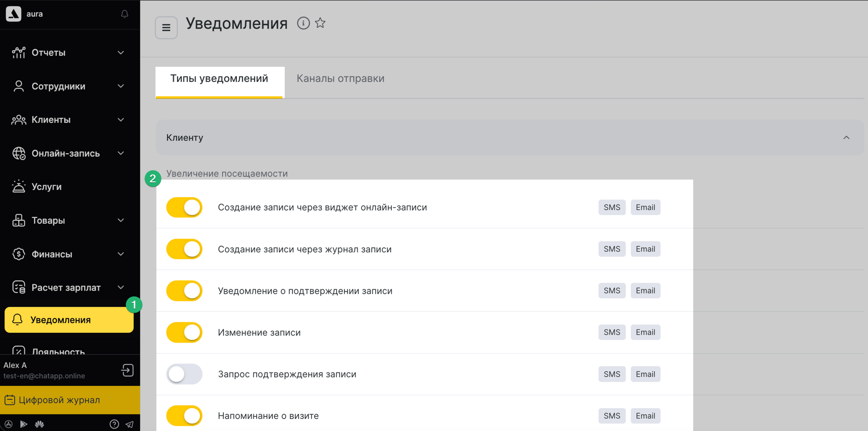Turn off Изменение записи notification toggle

tap(184, 332)
